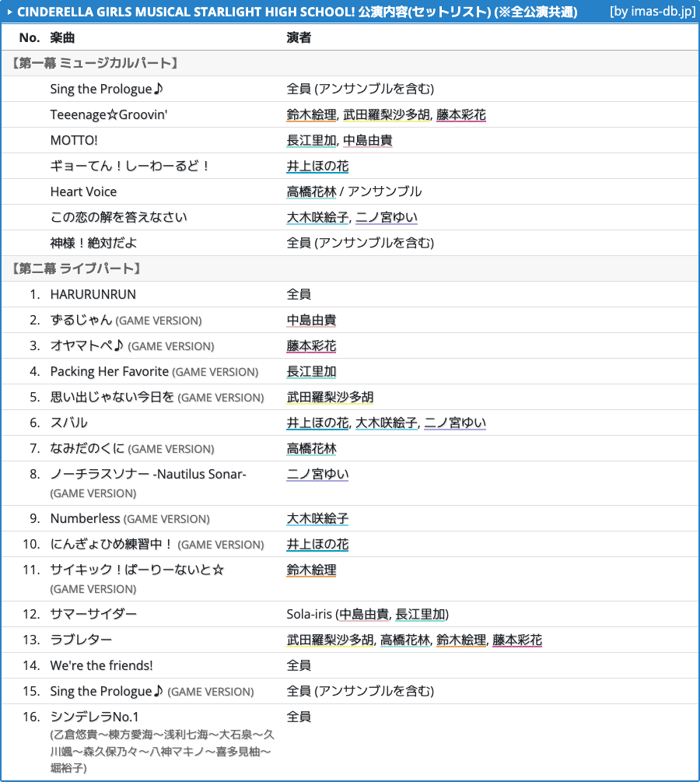
Task: Open 中島由貴 performer of ずるじゃん
Action: (x=311, y=320)
